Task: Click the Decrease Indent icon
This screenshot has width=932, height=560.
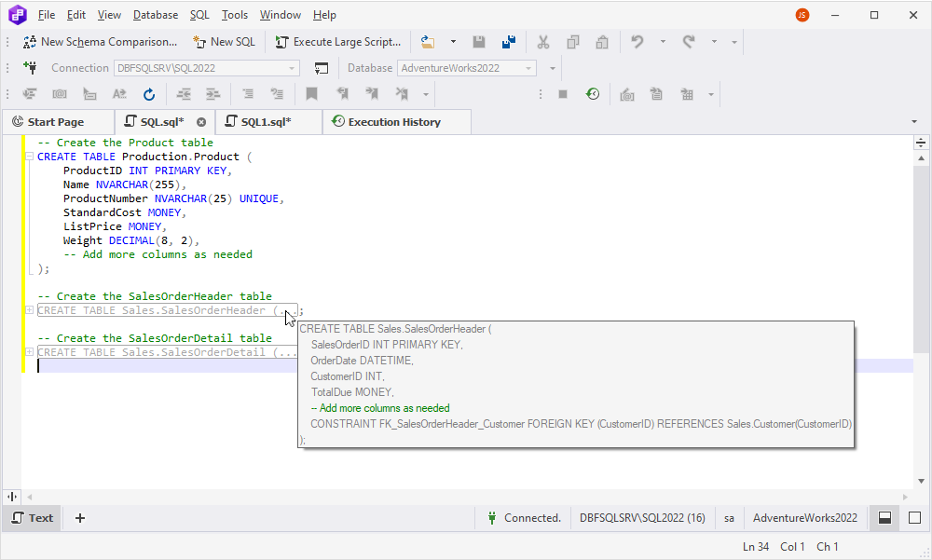Action: coord(184,94)
